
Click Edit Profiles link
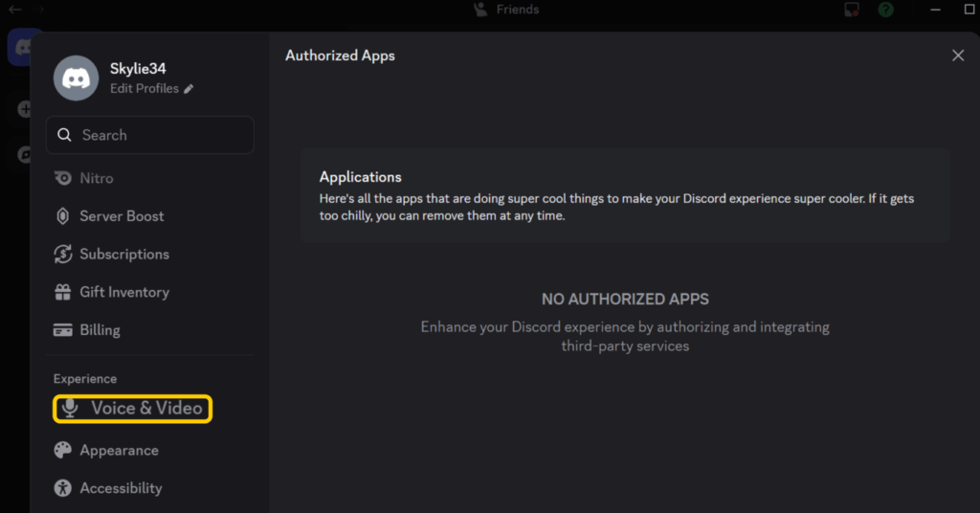[152, 89]
